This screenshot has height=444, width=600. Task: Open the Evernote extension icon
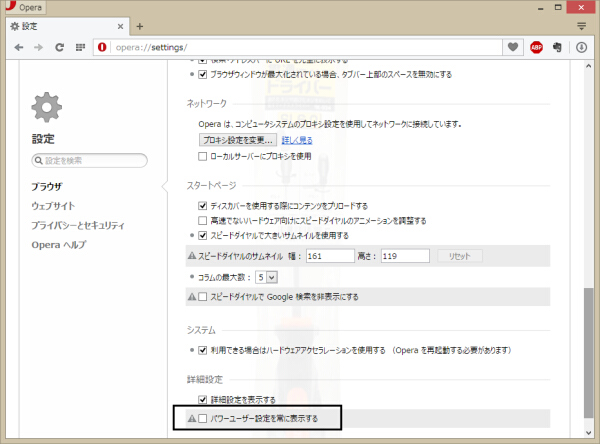tap(557, 47)
